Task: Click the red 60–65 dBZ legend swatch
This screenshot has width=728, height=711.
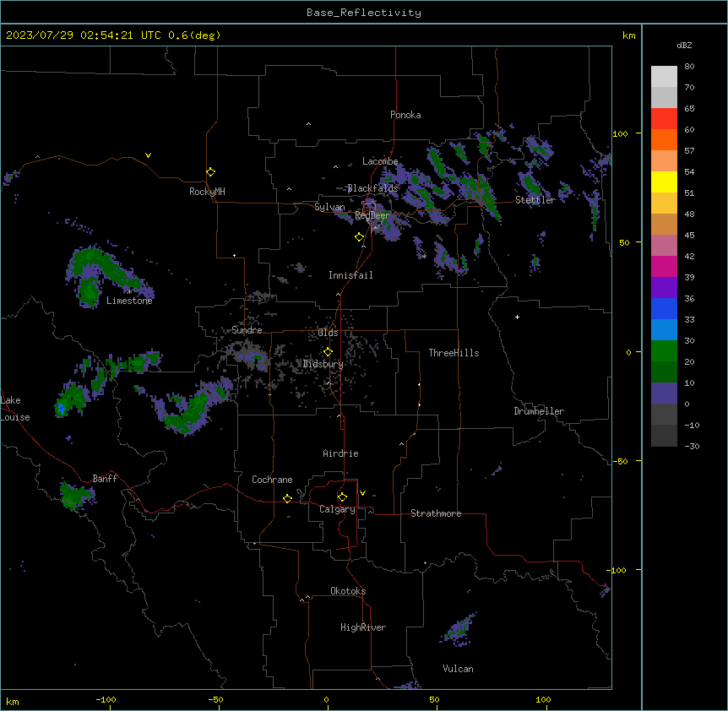Action: (x=664, y=119)
